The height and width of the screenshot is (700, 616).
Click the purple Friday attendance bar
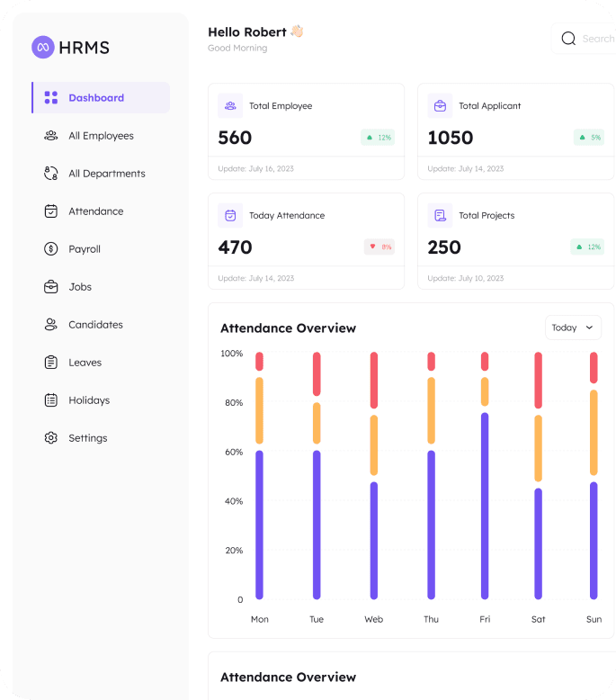click(x=485, y=506)
